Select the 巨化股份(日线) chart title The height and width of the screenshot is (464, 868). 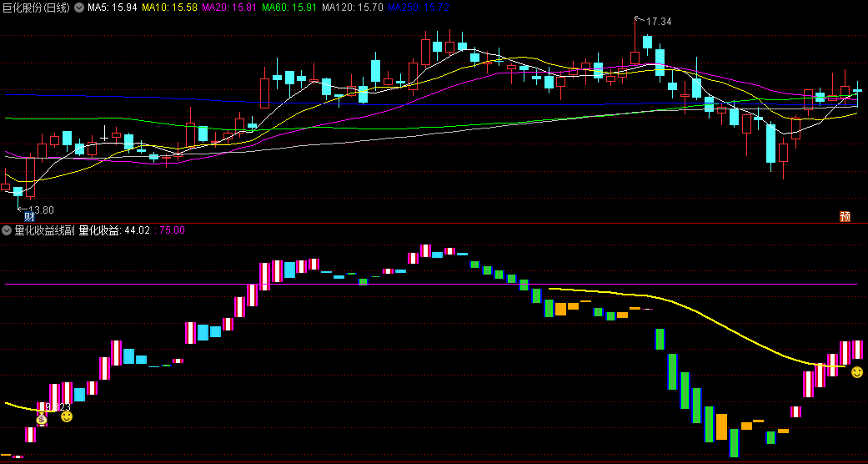point(36,8)
